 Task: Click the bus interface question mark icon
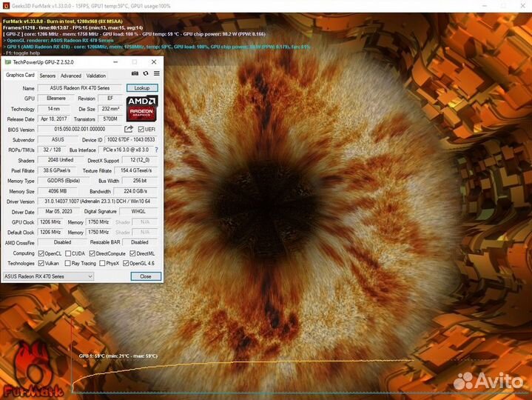tap(156, 150)
